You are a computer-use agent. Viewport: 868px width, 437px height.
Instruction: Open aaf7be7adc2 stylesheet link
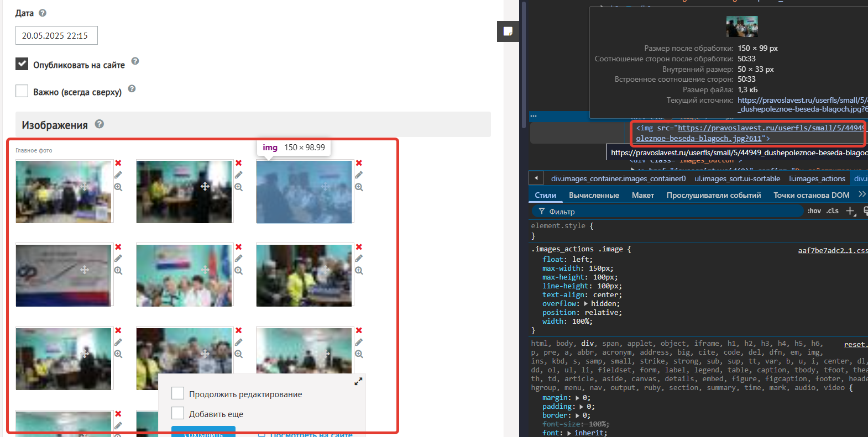(833, 250)
